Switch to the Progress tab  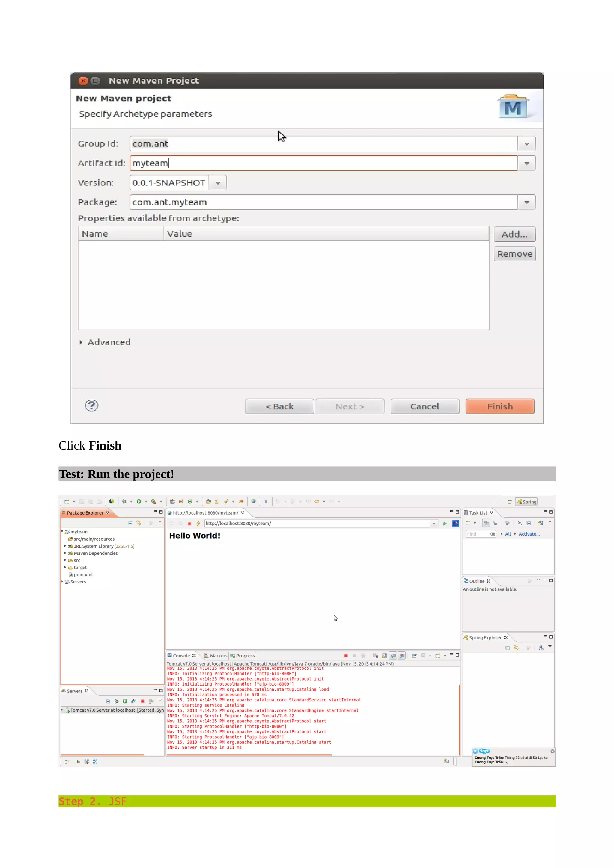coord(243,656)
